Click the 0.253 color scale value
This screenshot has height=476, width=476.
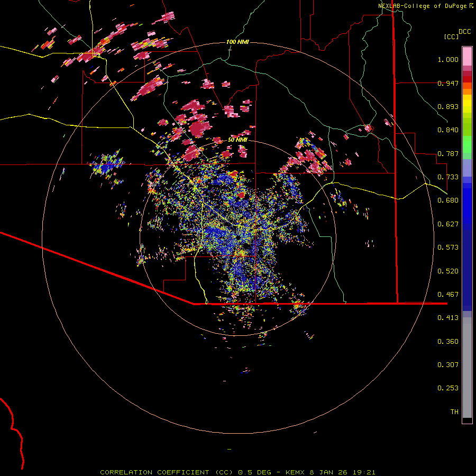[x=448, y=388]
